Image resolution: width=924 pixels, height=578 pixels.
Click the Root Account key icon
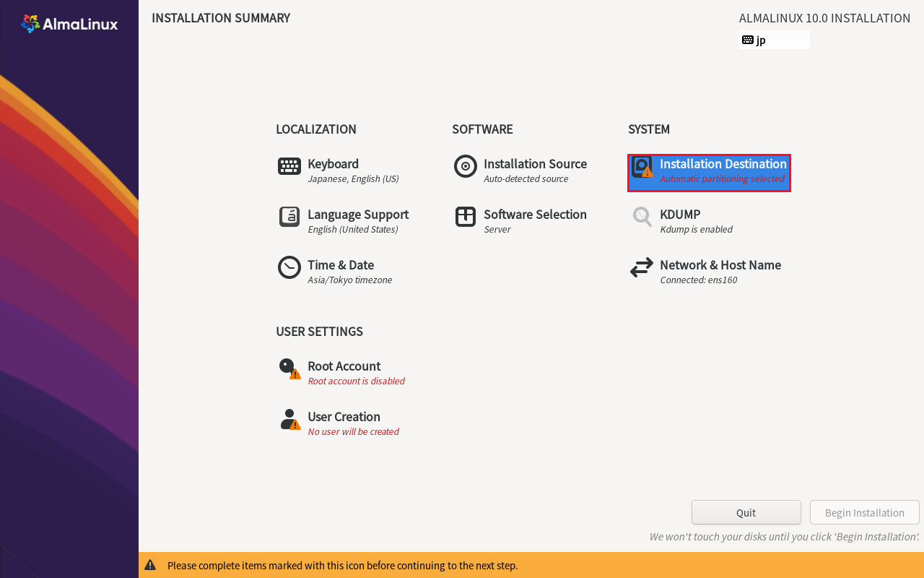[289, 368]
